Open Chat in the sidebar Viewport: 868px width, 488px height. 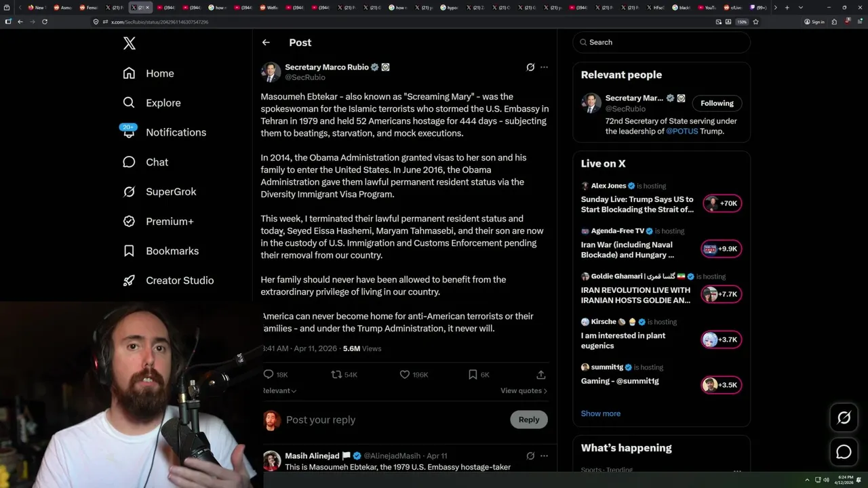pyautogui.click(x=145, y=162)
